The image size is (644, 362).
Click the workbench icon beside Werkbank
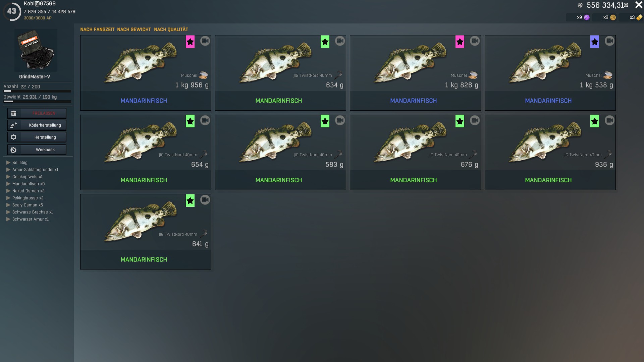coord(13,150)
